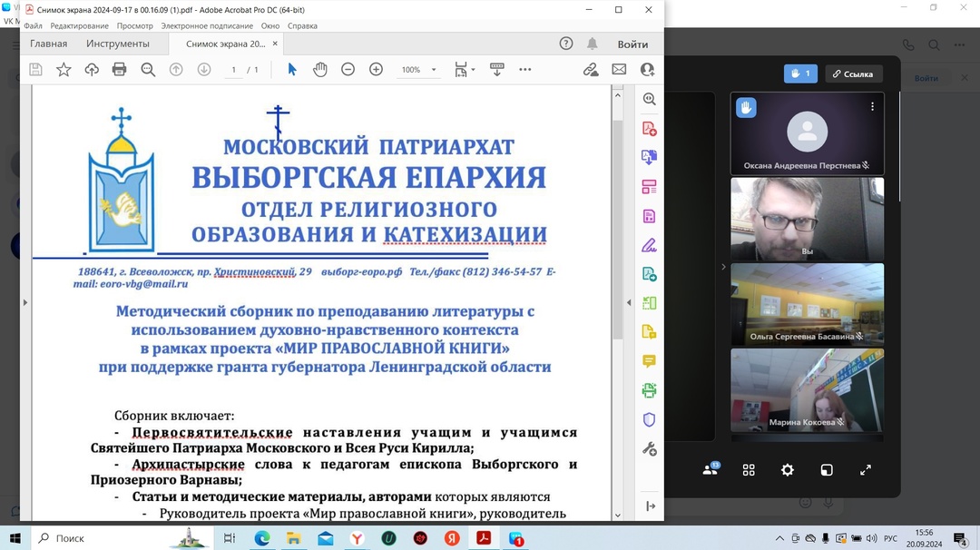Screen dimensions: 980x550
Task: Share a link to the file icon
Action: [x=591, y=69]
